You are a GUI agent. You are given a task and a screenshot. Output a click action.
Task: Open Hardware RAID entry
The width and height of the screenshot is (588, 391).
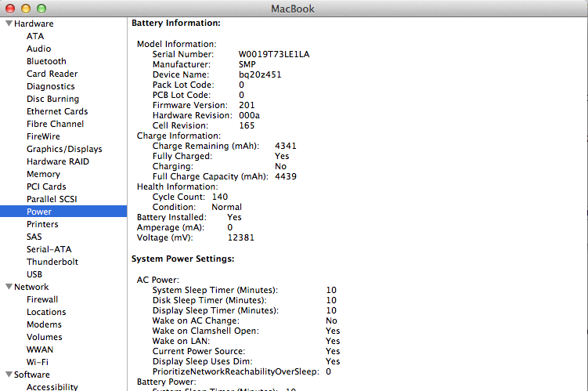58,161
